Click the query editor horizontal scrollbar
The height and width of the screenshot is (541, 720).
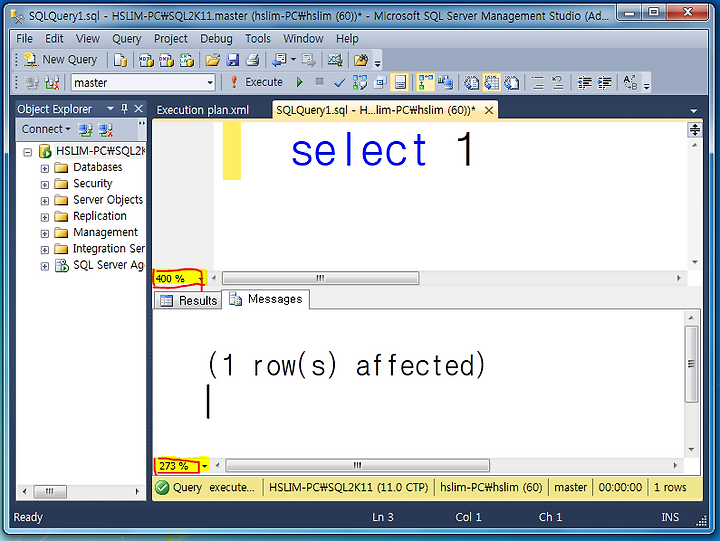(x=321, y=278)
